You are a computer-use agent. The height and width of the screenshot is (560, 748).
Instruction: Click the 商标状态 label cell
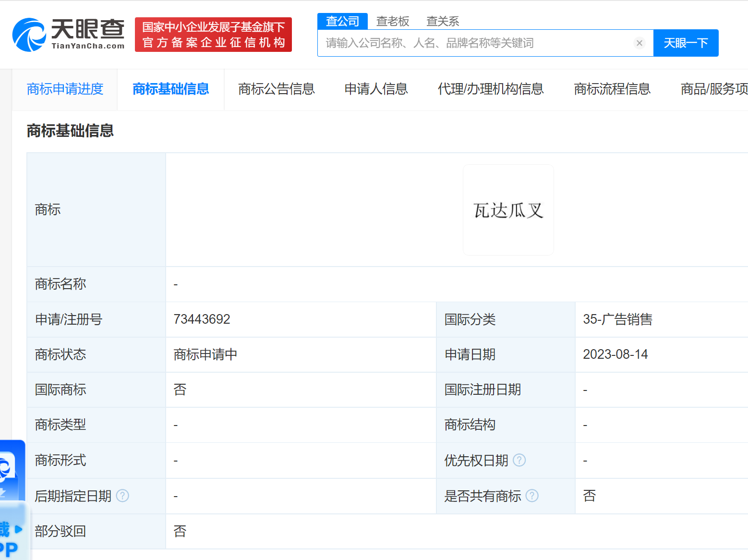97,354
